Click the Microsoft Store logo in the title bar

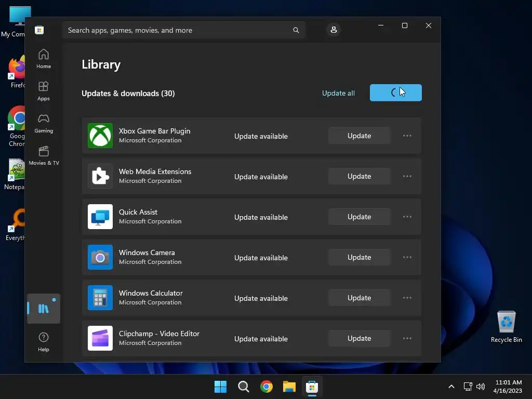39,30
